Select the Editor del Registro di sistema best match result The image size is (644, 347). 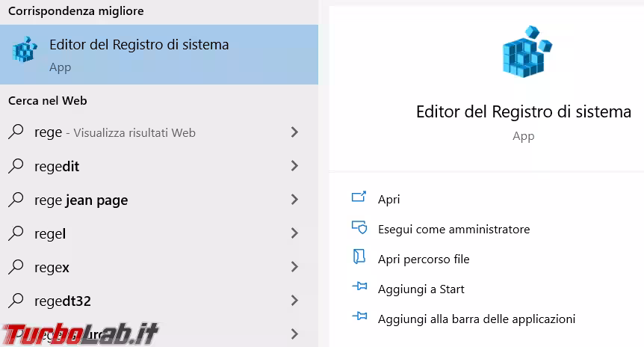pyautogui.click(x=139, y=45)
